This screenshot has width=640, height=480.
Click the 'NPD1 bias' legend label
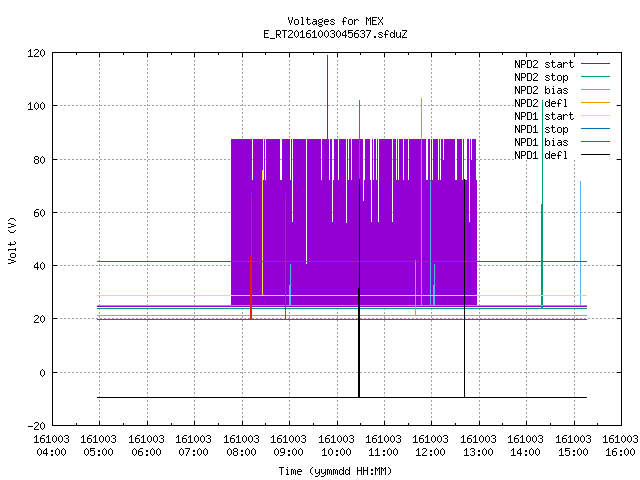pos(541,142)
